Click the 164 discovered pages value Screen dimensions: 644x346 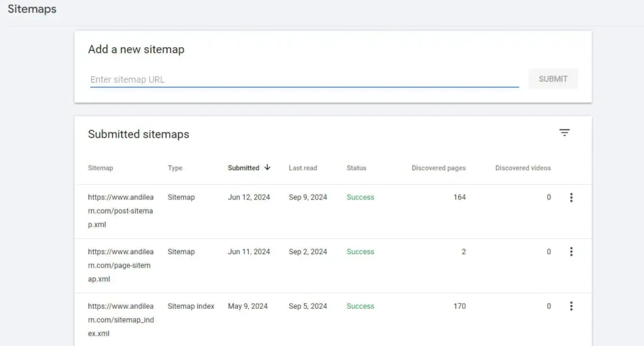pos(459,198)
